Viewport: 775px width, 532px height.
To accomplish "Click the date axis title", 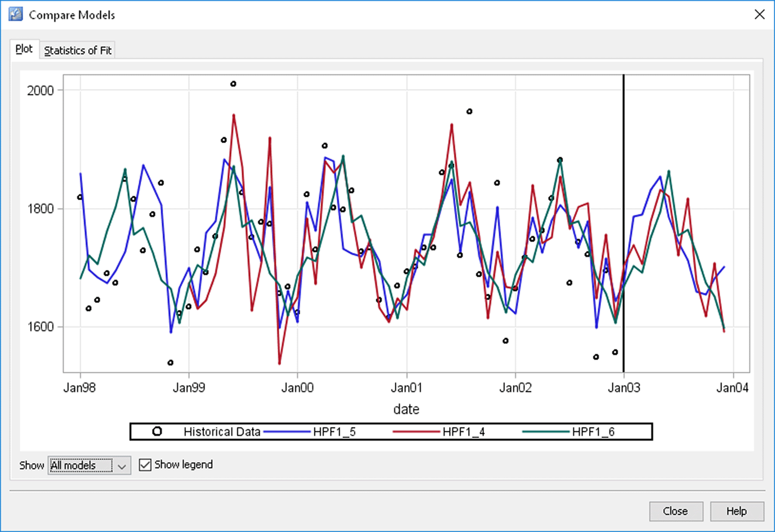I will (406, 409).
